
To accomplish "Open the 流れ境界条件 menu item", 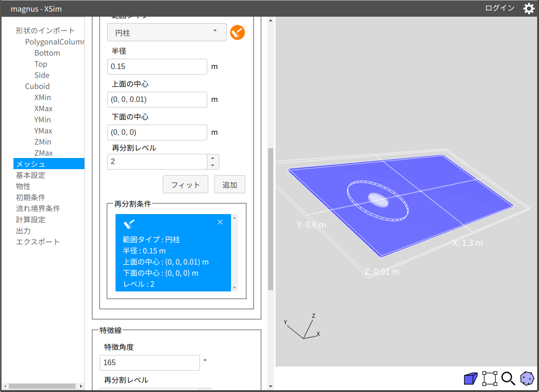I will coord(38,209).
